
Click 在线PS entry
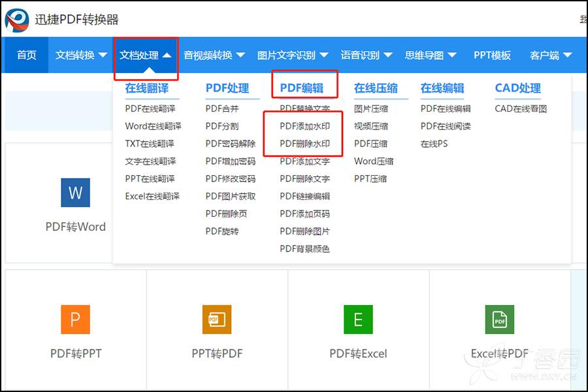(434, 144)
